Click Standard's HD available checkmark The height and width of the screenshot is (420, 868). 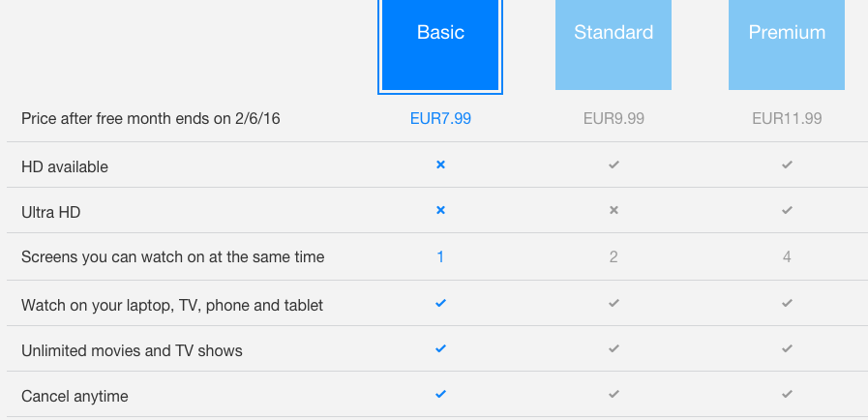614,165
